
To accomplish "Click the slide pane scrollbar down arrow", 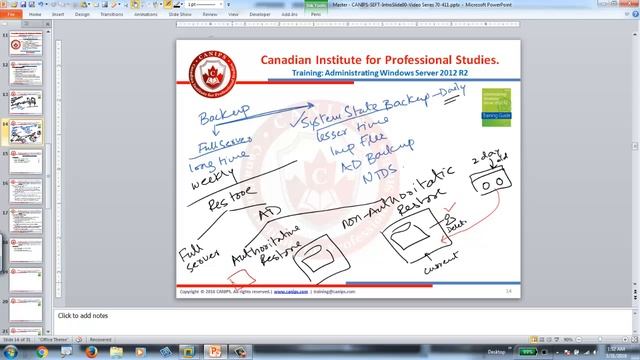I will coord(49,332).
